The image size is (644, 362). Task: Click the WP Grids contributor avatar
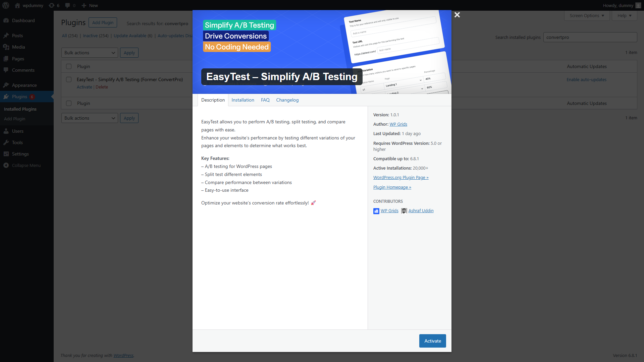(376, 211)
